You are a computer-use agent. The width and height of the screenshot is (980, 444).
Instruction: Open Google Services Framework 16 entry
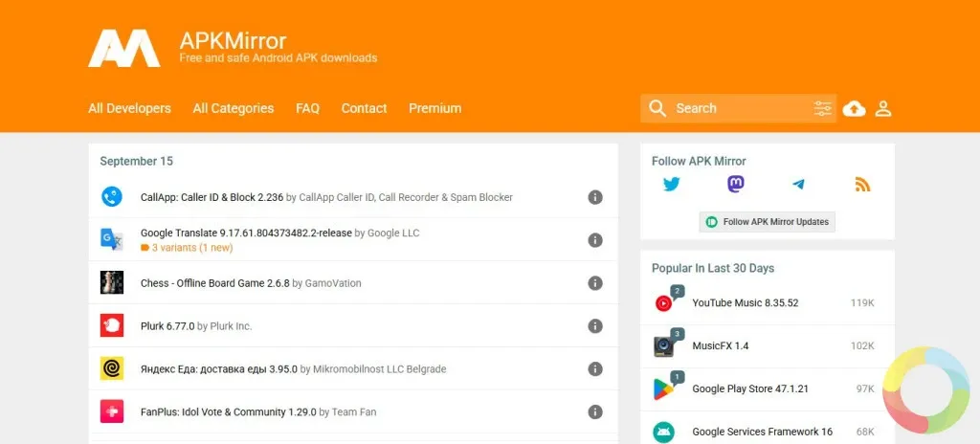tap(763, 432)
